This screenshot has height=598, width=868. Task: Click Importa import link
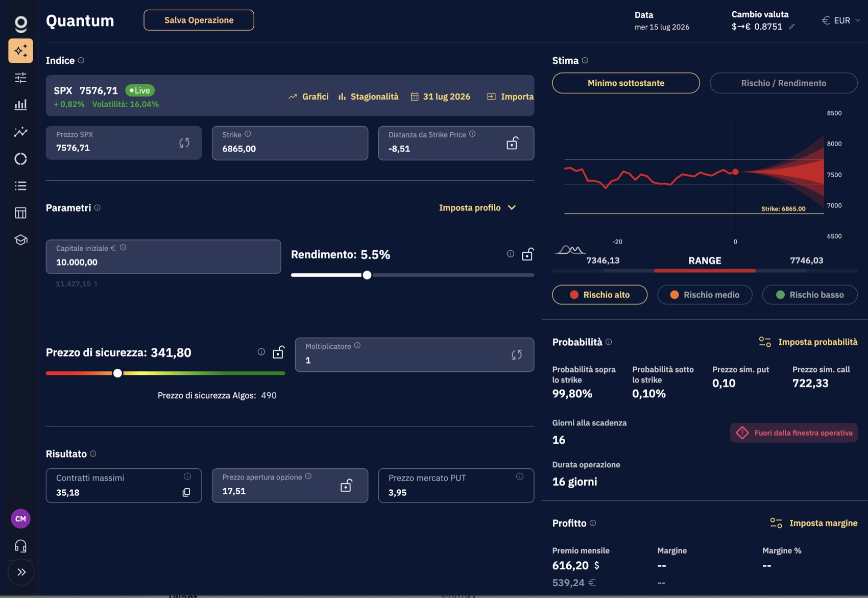(x=510, y=97)
